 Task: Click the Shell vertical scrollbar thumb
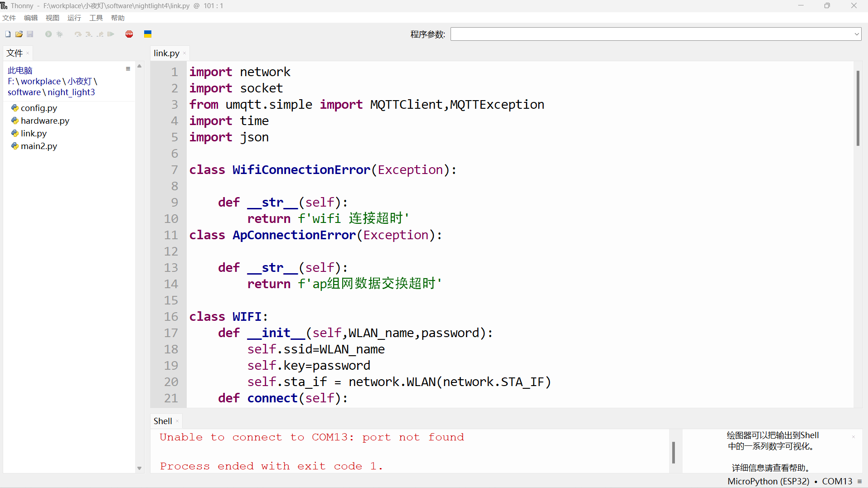[x=674, y=452]
